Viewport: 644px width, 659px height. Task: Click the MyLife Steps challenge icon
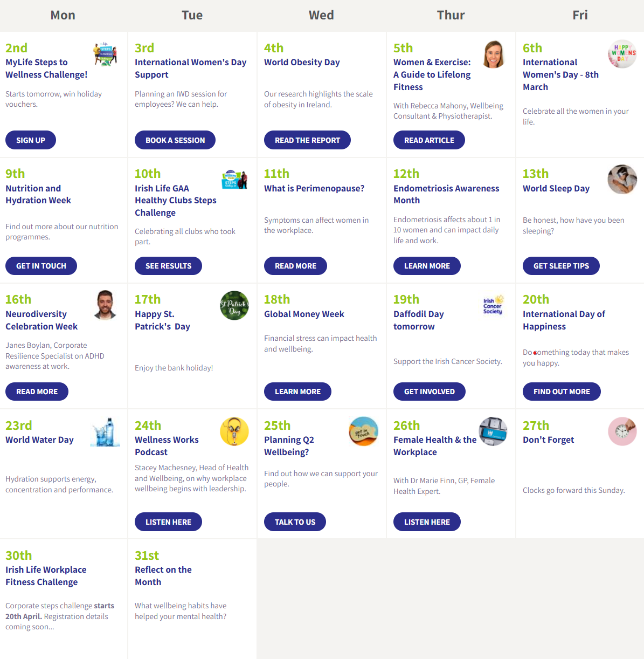click(105, 54)
